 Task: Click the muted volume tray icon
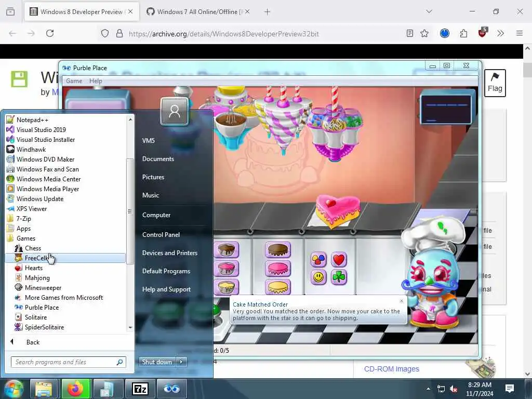pos(453,389)
